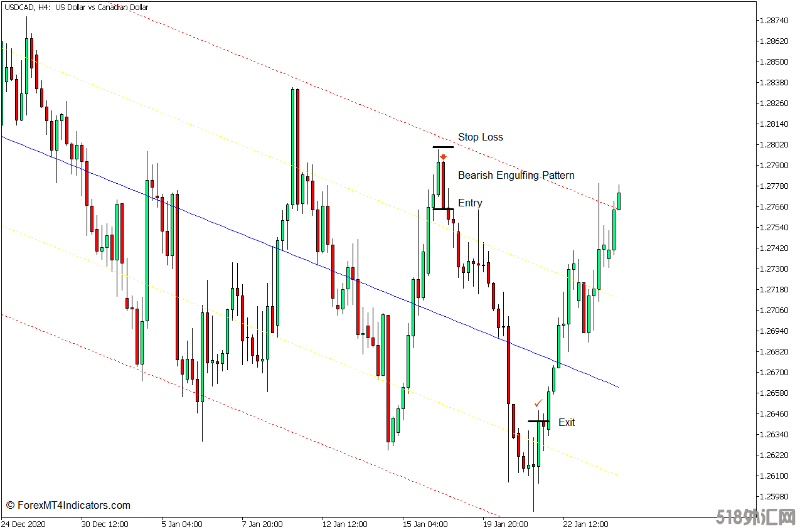The width and height of the screenshot is (800, 532).
Task: Click the '12 Jan 12:00' time label
Action: 344,523
